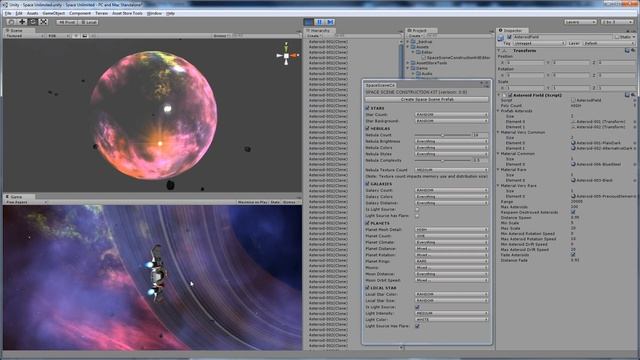
Task: Click the _backup folder icon in Project
Action: [413, 42]
